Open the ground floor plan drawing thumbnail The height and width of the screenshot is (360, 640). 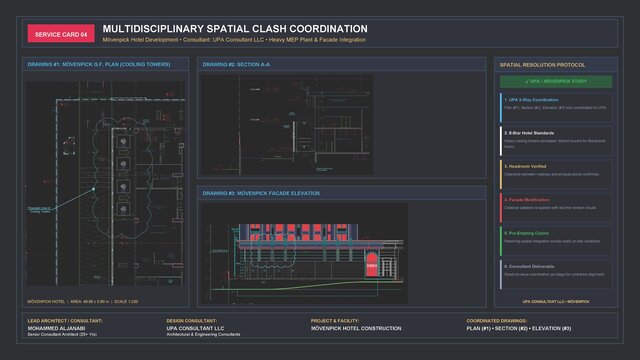coord(105,183)
